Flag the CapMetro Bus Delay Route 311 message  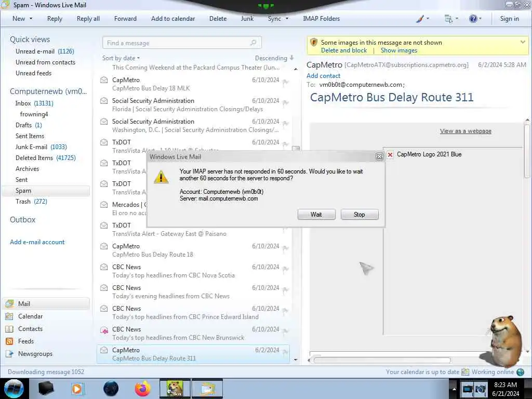point(286,352)
